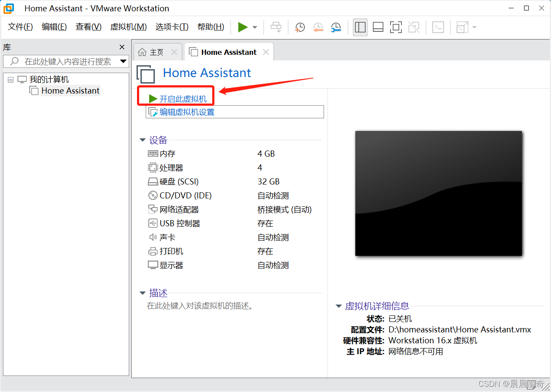Close the 主页 tab
Image resolution: width=551 pixels, height=392 pixels.
(x=174, y=52)
